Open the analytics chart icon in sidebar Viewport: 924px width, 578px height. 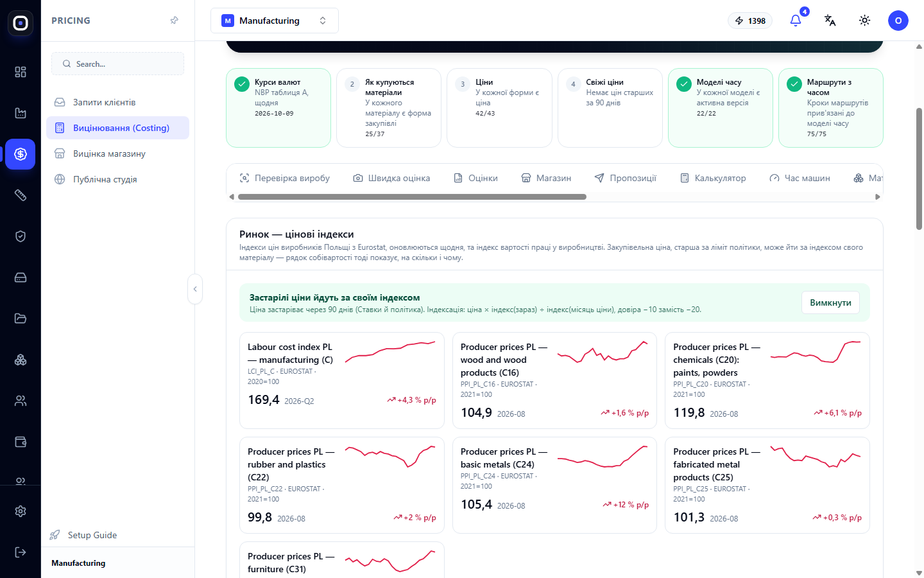[x=21, y=113]
